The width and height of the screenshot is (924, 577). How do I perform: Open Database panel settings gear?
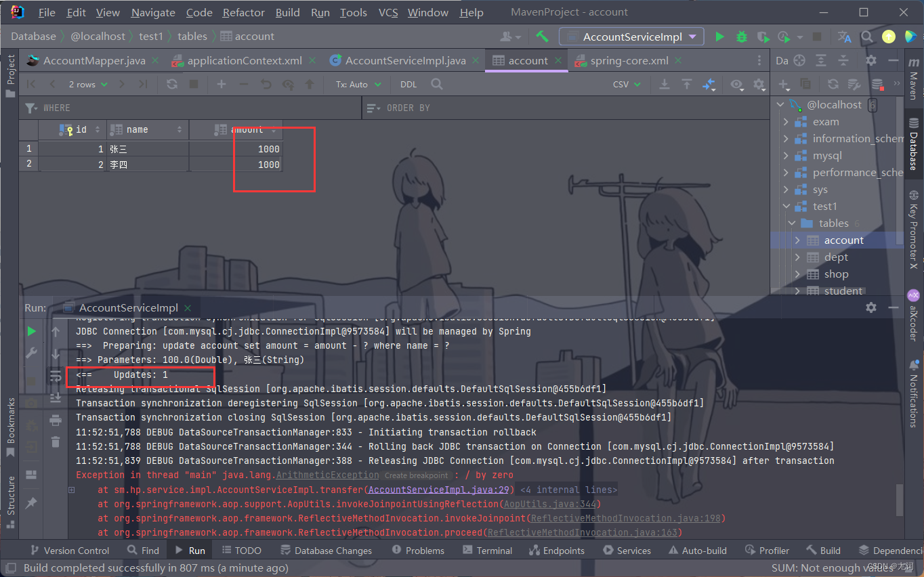pos(871,60)
